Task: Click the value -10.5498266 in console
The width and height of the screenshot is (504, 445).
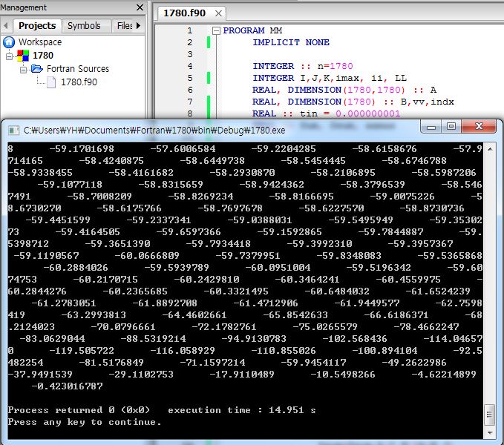Action: pyautogui.click(x=343, y=375)
